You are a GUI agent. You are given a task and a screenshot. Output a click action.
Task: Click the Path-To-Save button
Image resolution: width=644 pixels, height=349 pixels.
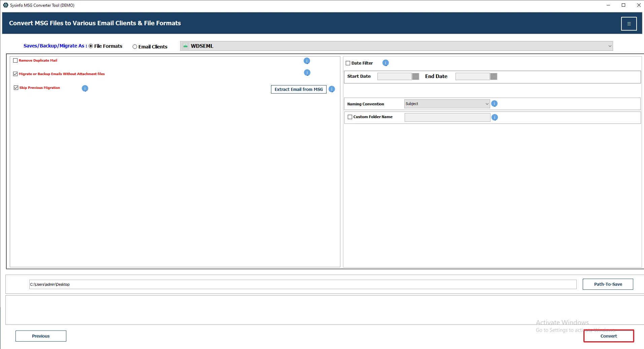pos(608,284)
